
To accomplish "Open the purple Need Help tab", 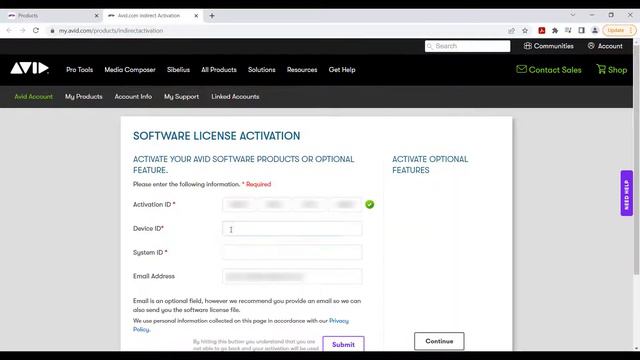I will (x=627, y=193).
